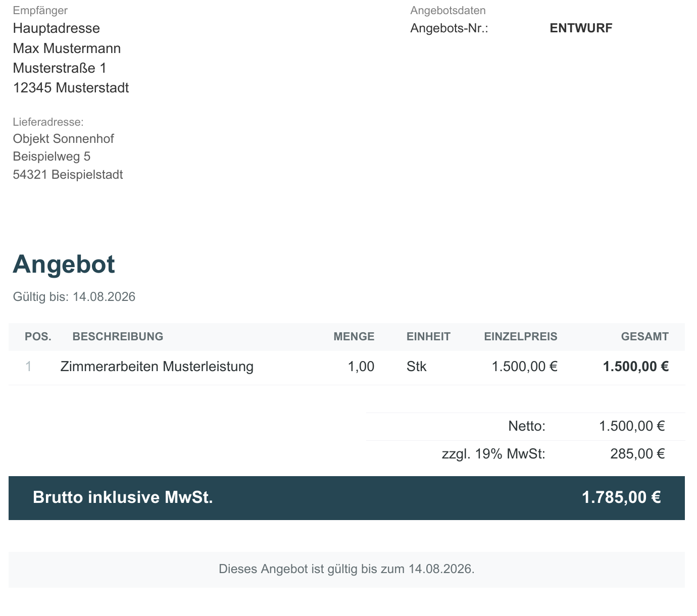
Task: Click the 'EINZELPREIS' column header
Action: pos(521,337)
